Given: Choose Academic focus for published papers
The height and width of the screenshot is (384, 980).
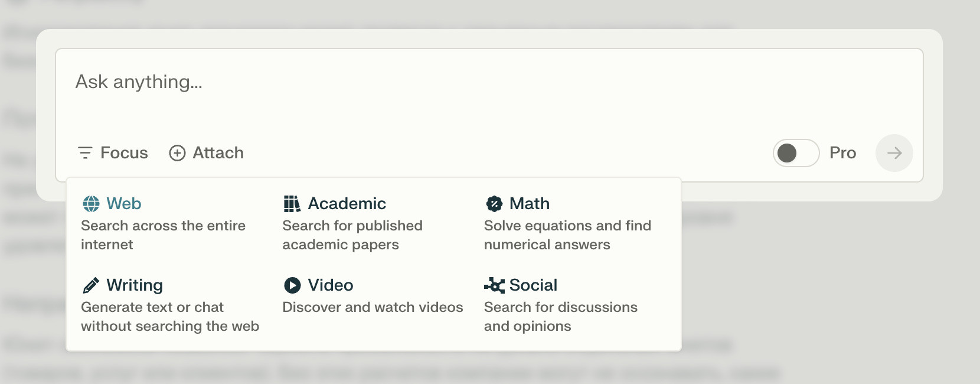Looking at the screenshot, I should (347, 204).
